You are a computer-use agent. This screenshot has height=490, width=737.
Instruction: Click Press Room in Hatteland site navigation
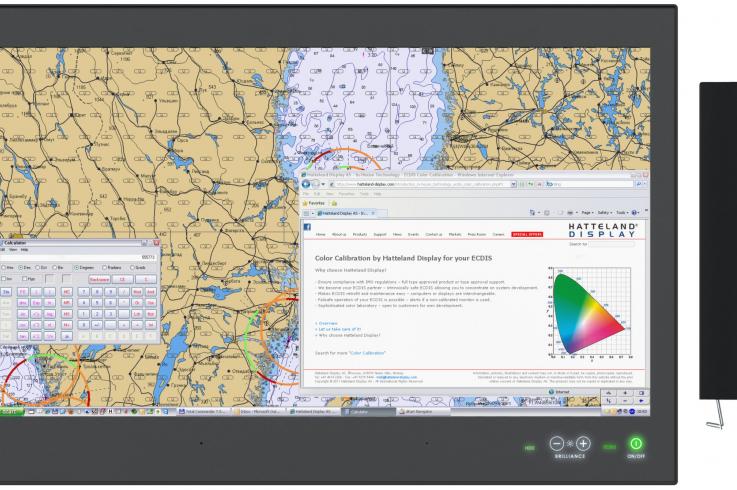(477, 234)
